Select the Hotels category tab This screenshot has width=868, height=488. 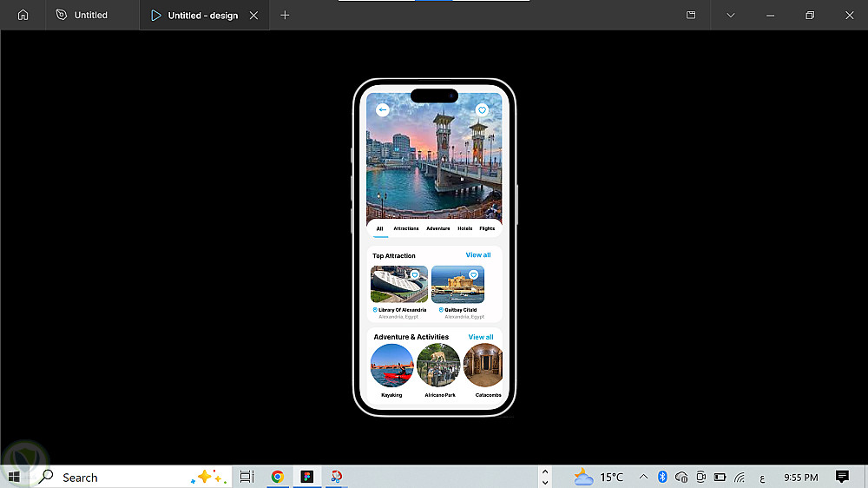tap(465, 228)
